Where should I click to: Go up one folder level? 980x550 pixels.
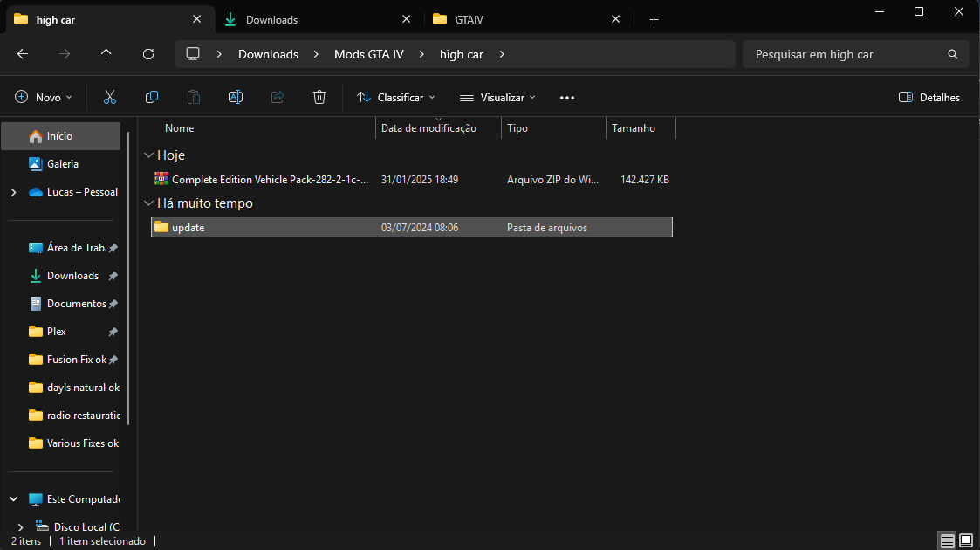[x=106, y=54]
